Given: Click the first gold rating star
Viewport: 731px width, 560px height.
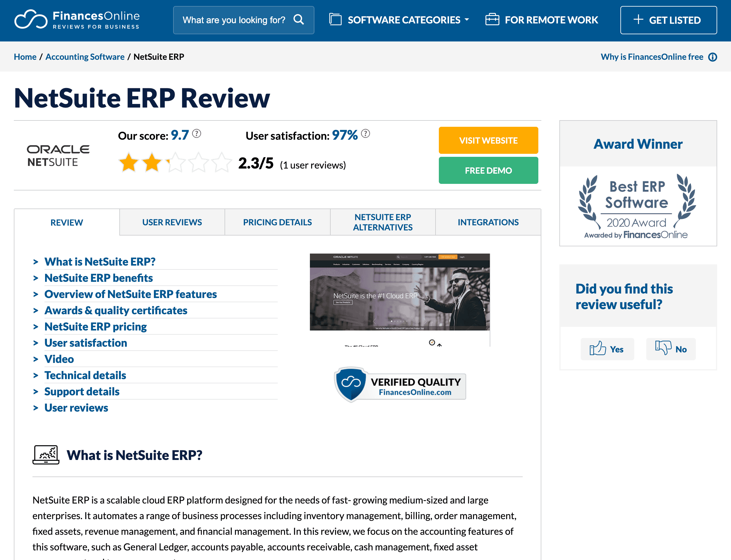Looking at the screenshot, I should [x=128, y=162].
